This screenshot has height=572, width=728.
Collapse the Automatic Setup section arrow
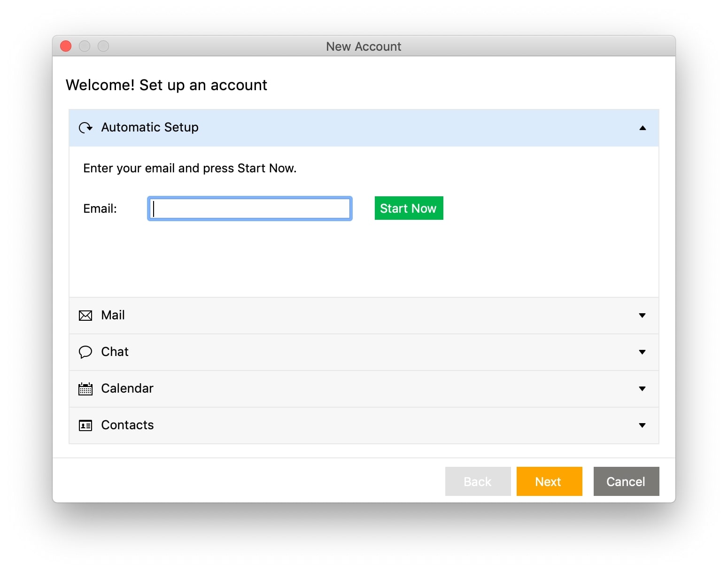pos(643,128)
